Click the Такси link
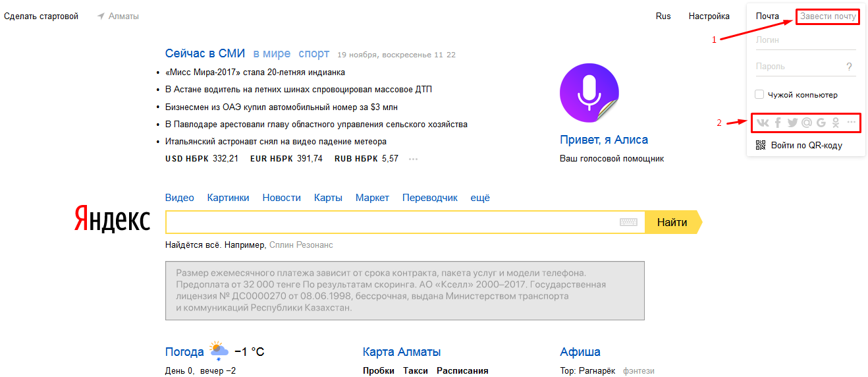The height and width of the screenshot is (377, 868). point(416,371)
